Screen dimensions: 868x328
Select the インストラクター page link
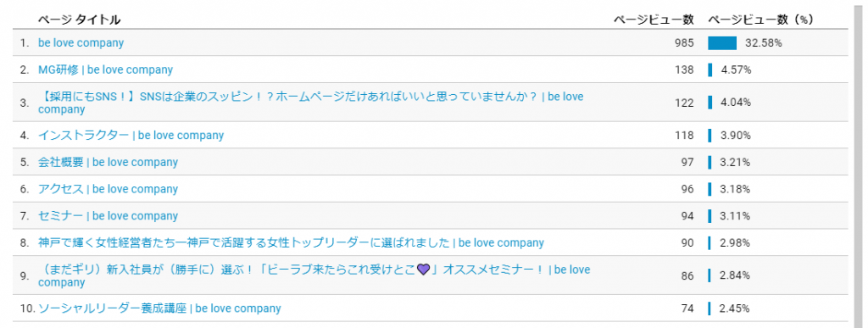(131, 135)
